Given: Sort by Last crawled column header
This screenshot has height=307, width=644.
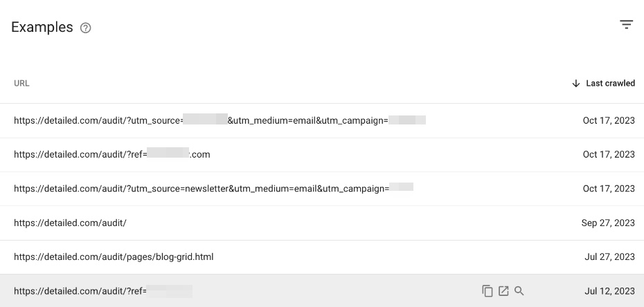Looking at the screenshot, I should tap(610, 83).
